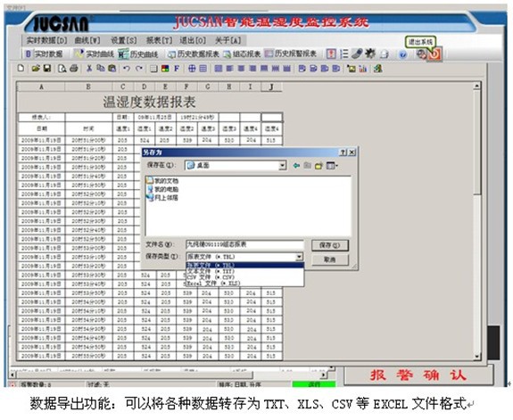Click the 退出系统 power icon

[x=434, y=54]
